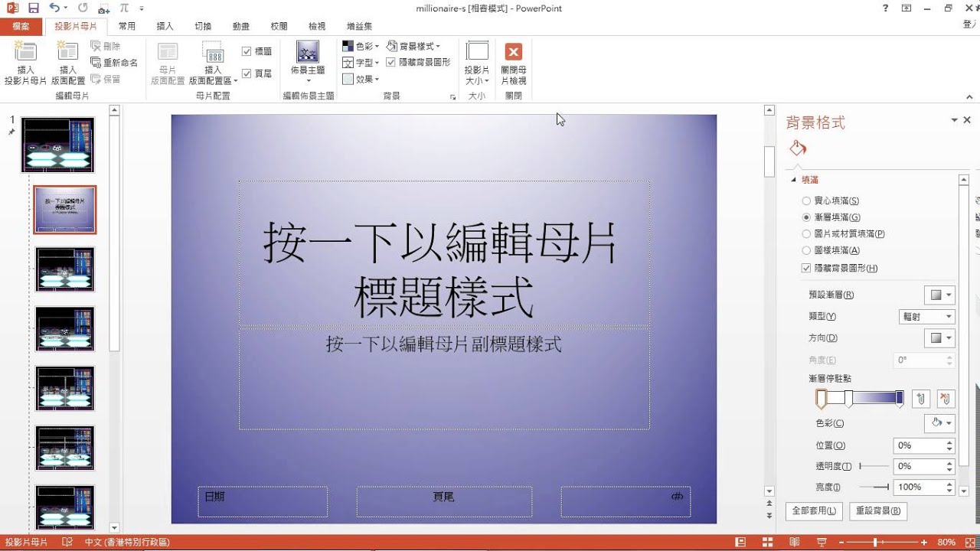This screenshot has height=551, width=980.
Task: Click 增益集 add-ins tab
Action: tap(359, 26)
